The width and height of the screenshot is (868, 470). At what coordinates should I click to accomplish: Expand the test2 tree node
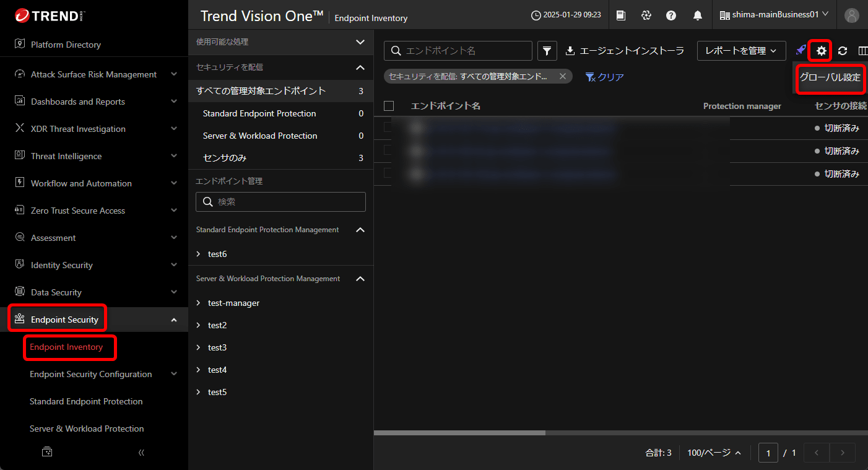point(198,325)
